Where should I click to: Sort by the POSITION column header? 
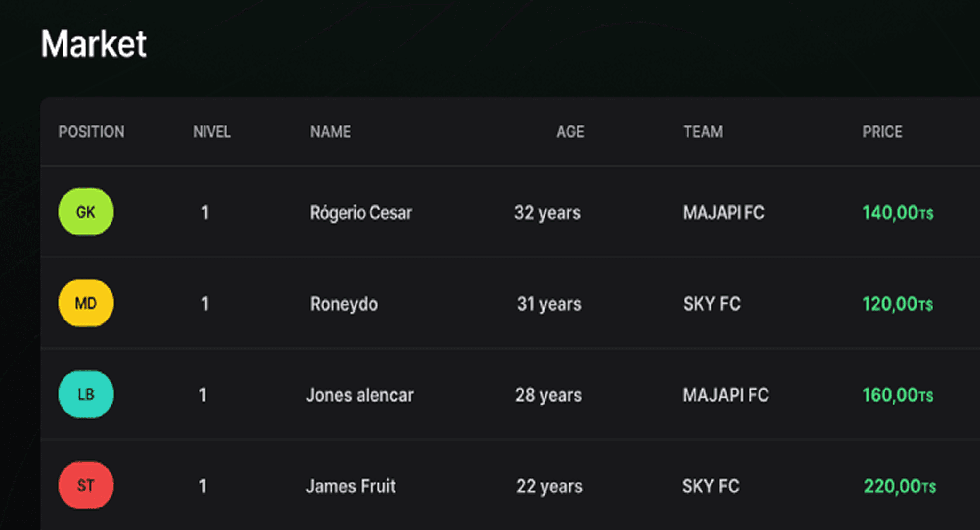click(x=91, y=132)
